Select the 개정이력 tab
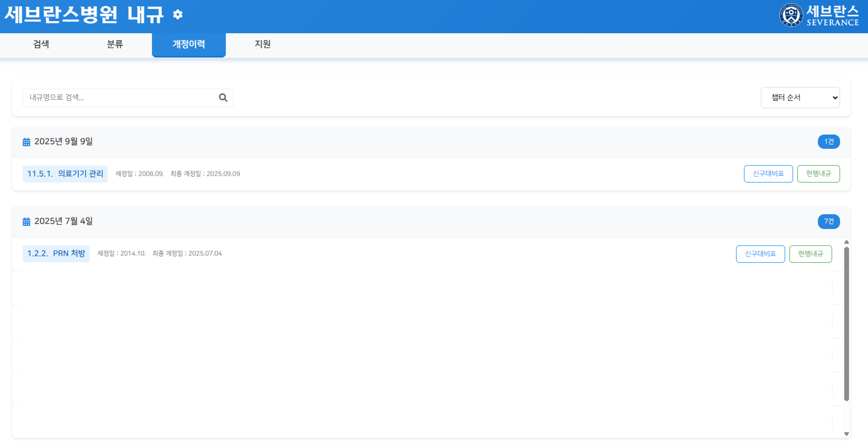This screenshot has height=444, width=868. click(189, 44)
